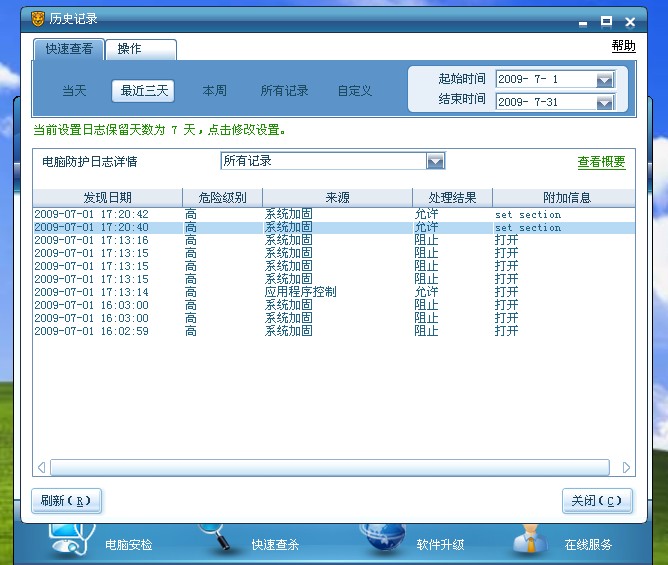
Task: Click 应用程序控制 source cell
Action: 300,292
